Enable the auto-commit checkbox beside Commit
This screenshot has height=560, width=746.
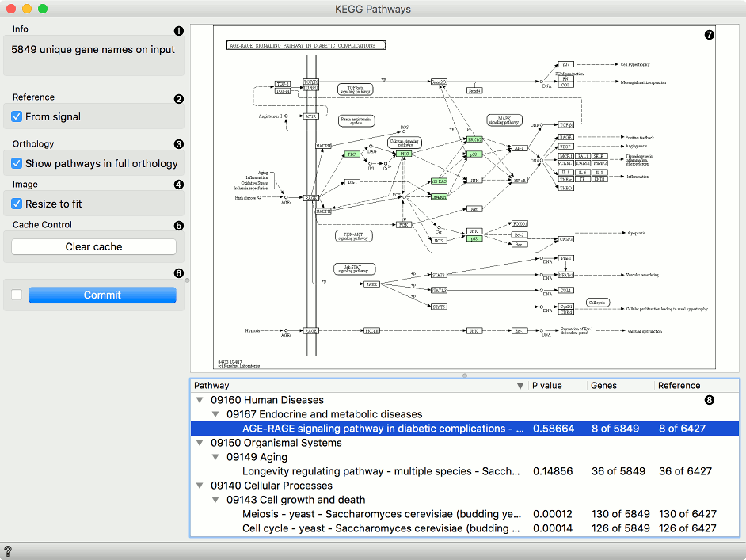[x=17, y=295]
